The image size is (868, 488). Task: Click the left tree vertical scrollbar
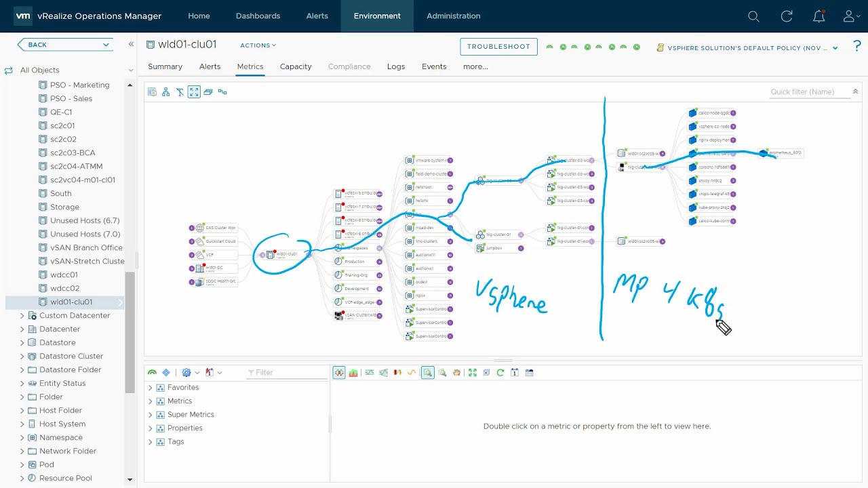130,332
